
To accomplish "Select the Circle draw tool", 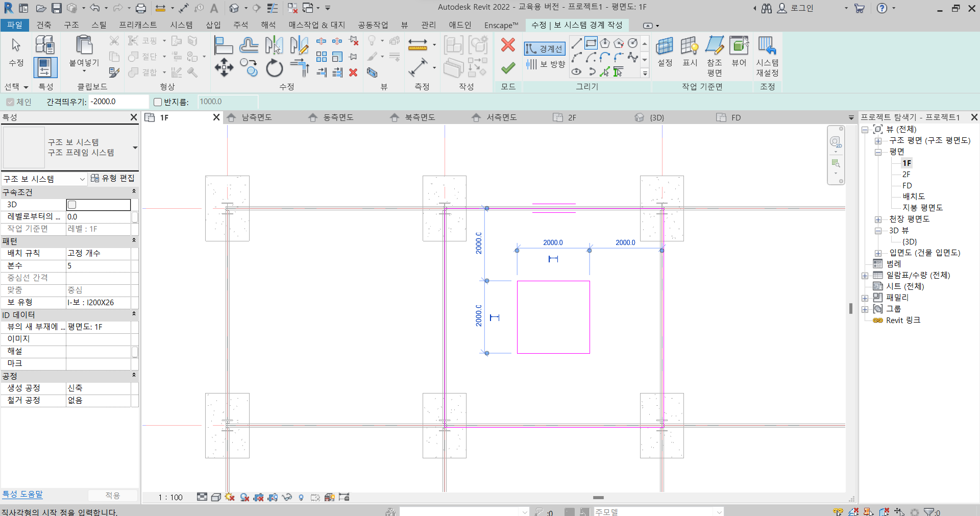I will (x=633, y=43).
